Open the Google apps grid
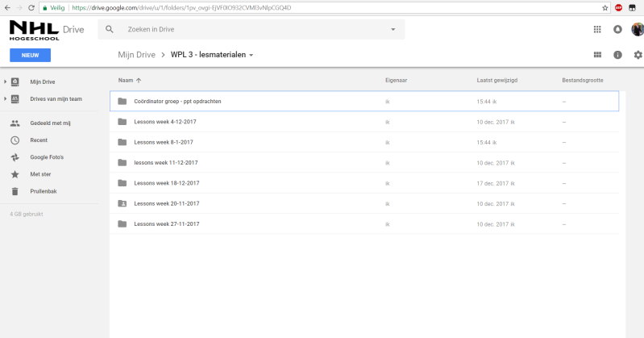The height and width of the screenshot is (338, 644). (x=597, y=29)
